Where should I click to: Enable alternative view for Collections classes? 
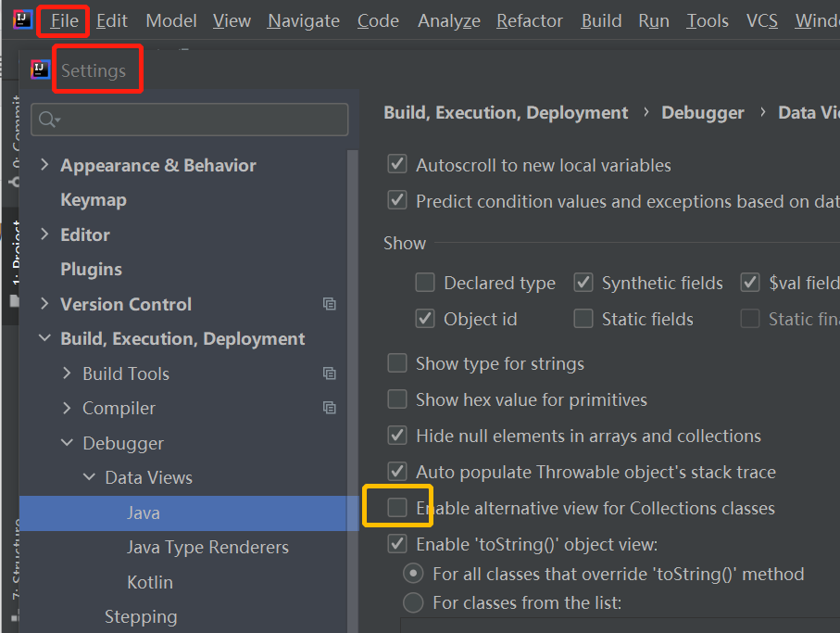coord(397,508)
